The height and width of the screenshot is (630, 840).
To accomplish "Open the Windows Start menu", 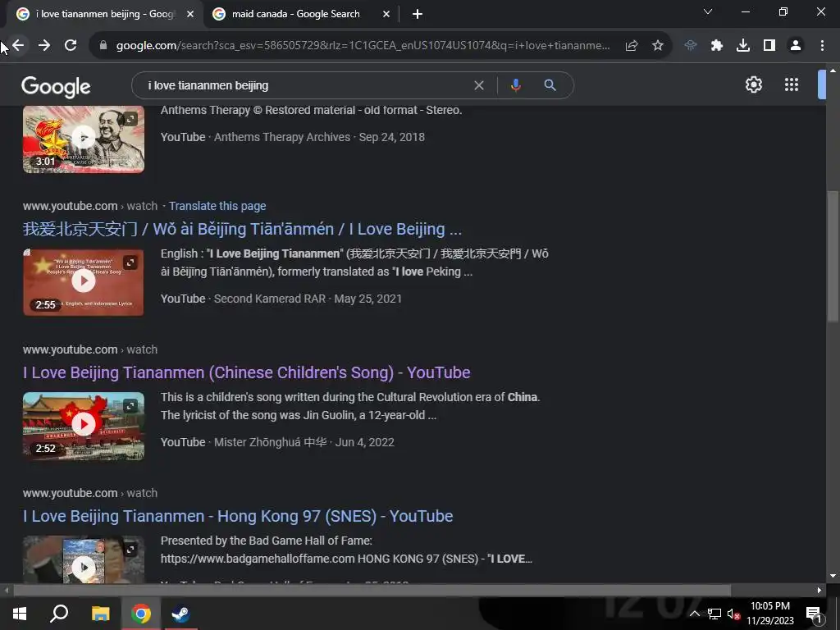I will point(20,614).
